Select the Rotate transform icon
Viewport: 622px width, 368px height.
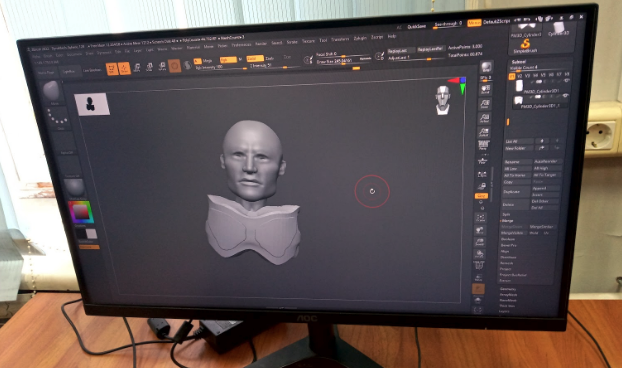click(x=162, y=66)
